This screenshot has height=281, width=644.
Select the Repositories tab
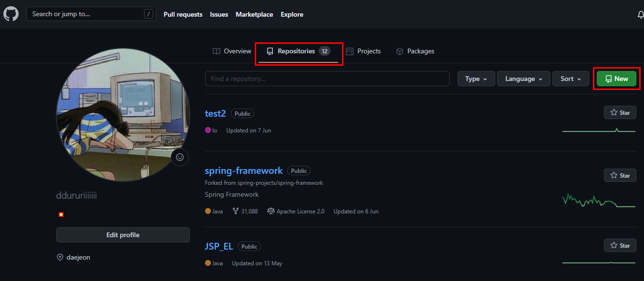[x=298, y=51]
